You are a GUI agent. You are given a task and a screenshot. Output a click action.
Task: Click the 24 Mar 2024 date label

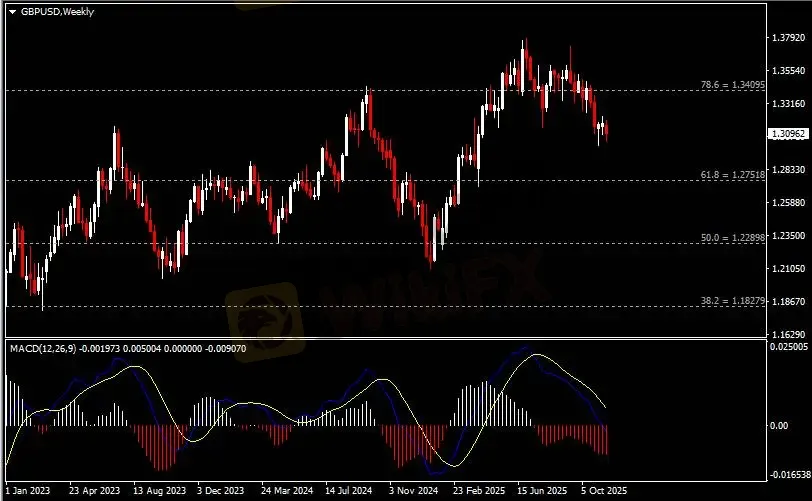[x=287, y=490]
